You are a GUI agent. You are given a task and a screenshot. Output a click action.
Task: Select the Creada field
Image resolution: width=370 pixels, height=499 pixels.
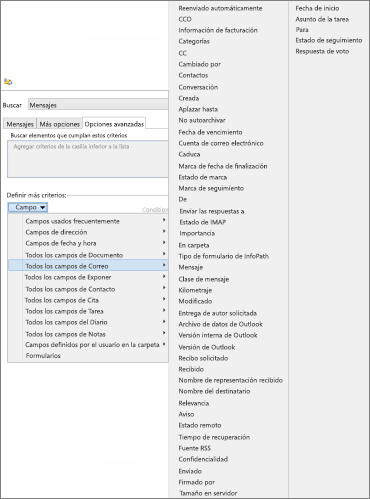coord(189,98)
